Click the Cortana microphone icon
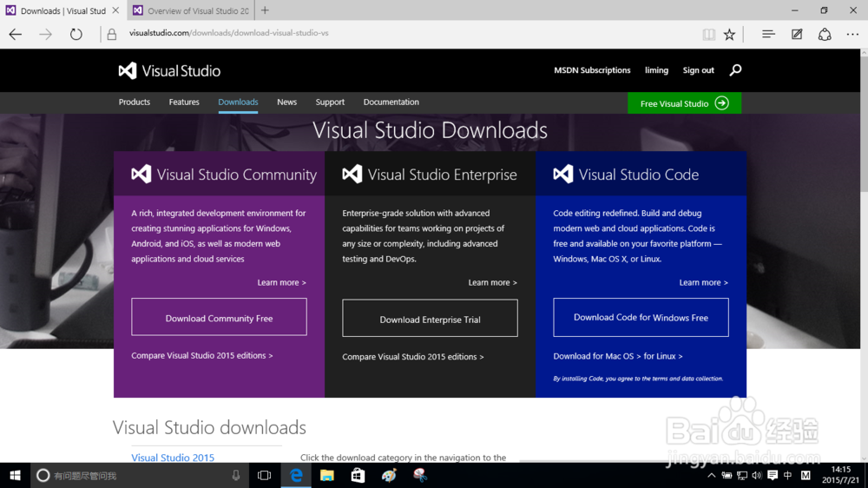The width and height of the screenshot is (868, 488). click(x=236, y=476)
